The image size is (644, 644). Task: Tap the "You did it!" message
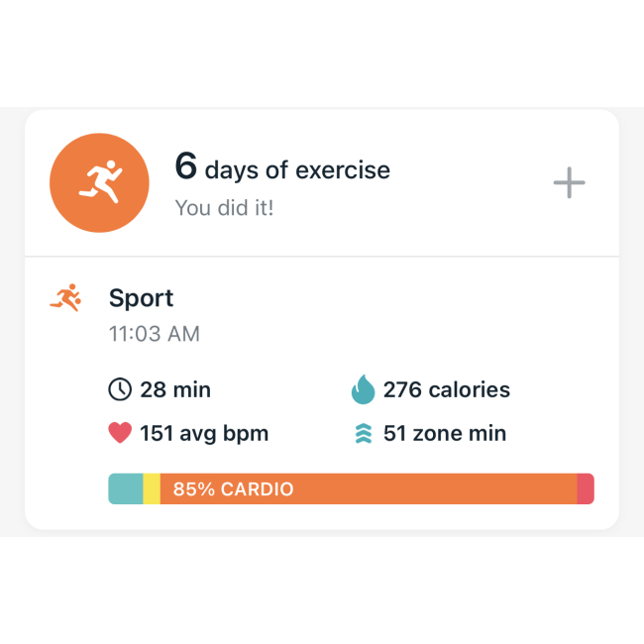pyautogui.click(x=224, y=208)
